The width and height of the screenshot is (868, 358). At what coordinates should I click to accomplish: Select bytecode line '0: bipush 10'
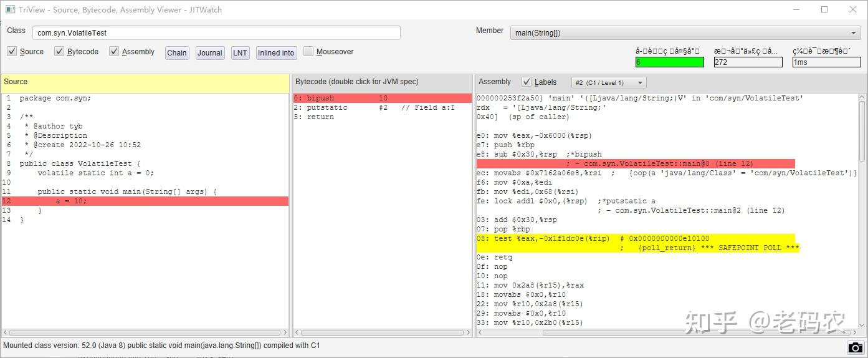coord(382,98)
